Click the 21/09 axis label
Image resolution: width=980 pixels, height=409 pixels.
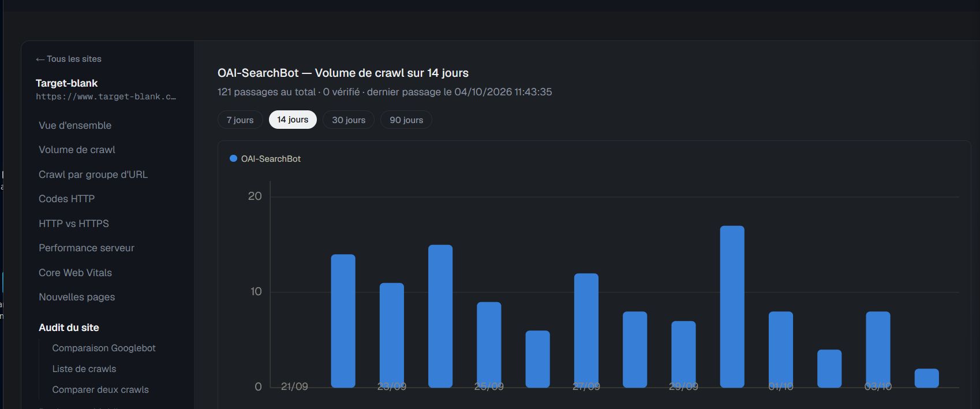click(294, 386)
